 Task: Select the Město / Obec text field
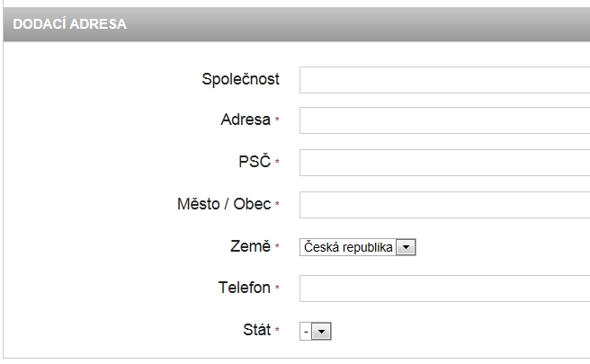point(444,205)
